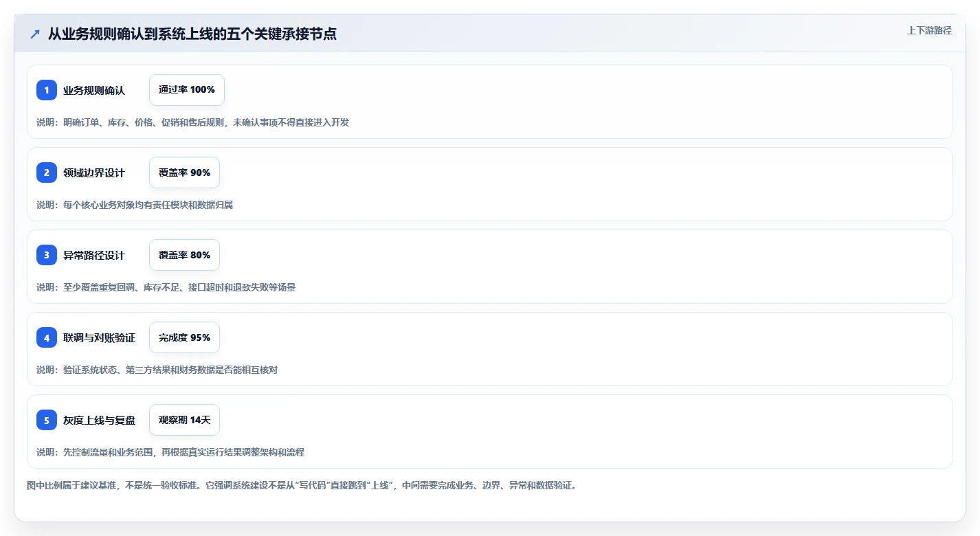Click the 覆盖率 90% pill
Image resolution: width=980 pixels, height=536 pixels.
184,172
